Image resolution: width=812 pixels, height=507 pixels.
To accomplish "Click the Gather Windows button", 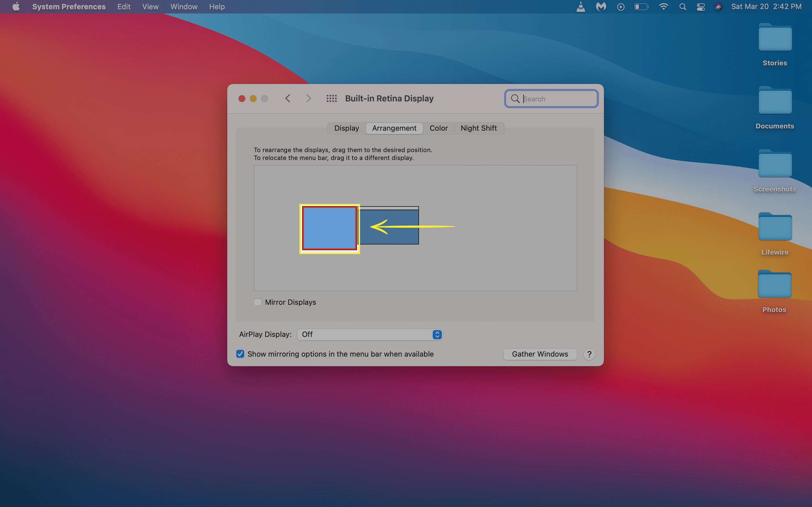I will (x=539, y=353).
